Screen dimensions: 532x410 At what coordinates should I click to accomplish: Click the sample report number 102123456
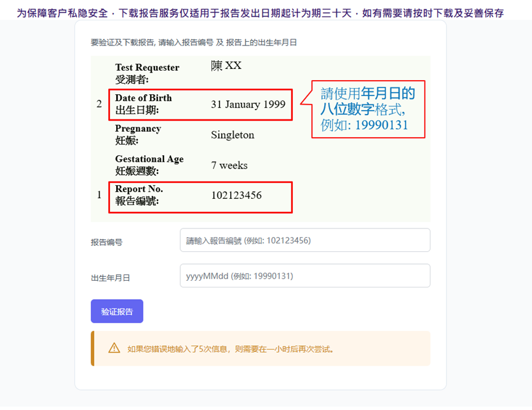[236, 195]
